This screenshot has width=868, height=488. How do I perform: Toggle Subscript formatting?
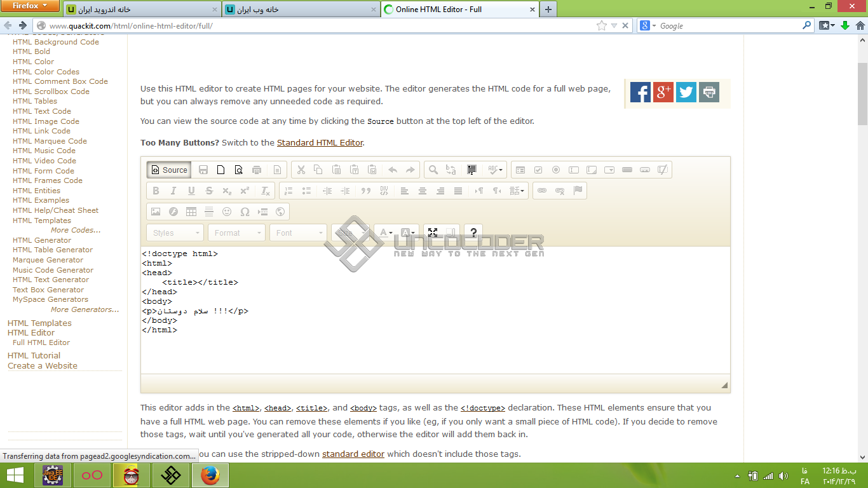point(227,191)
